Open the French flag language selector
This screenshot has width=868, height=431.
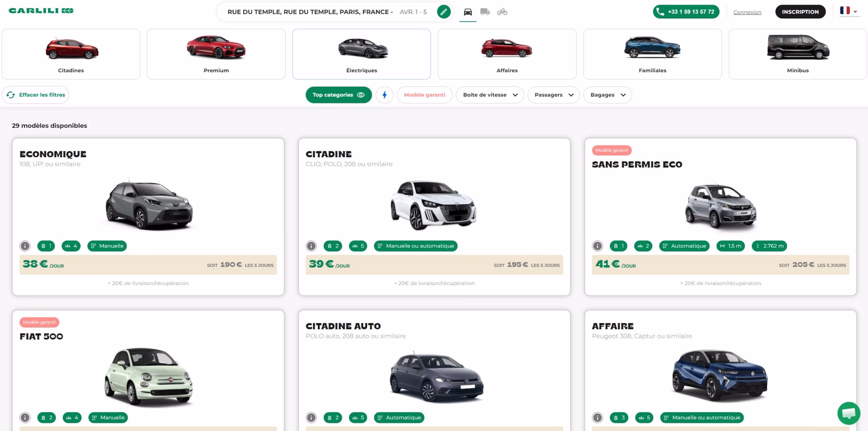[849, 11]
